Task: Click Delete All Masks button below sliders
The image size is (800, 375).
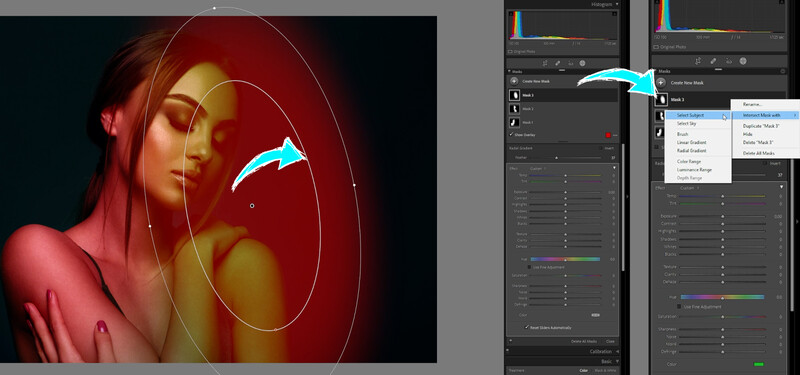Action: 584,341
